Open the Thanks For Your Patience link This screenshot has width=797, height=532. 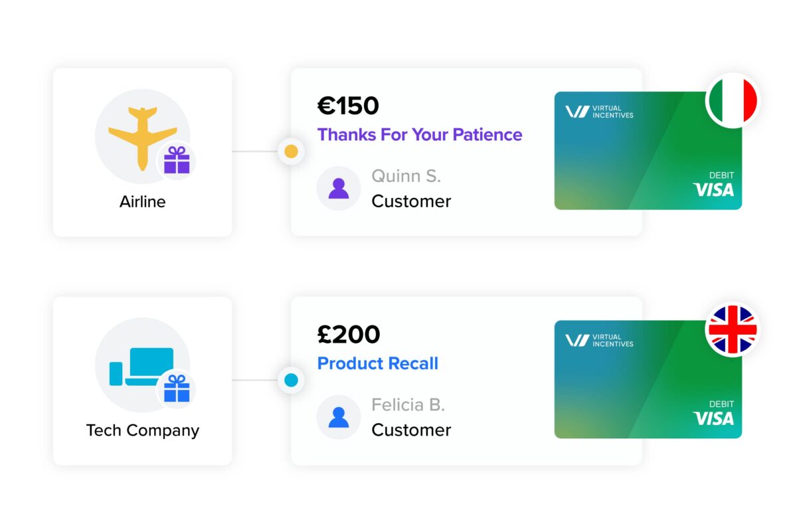click(420, 135)
